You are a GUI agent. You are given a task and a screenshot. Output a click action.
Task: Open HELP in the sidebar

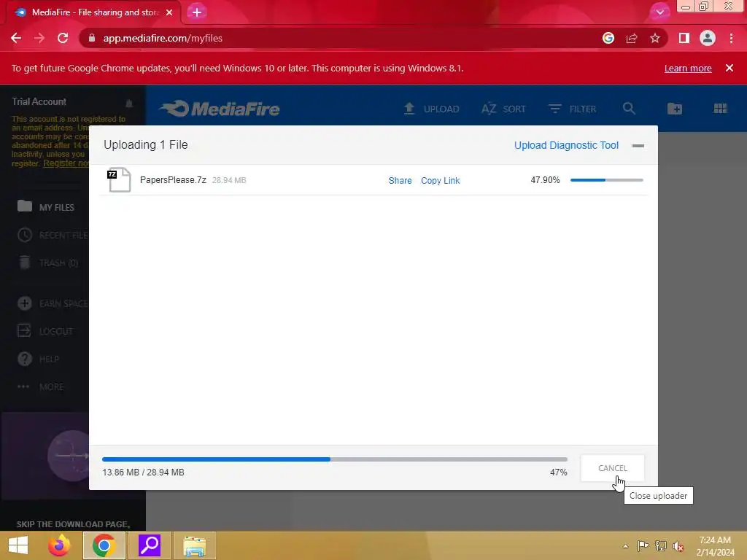tap(38, 359)
